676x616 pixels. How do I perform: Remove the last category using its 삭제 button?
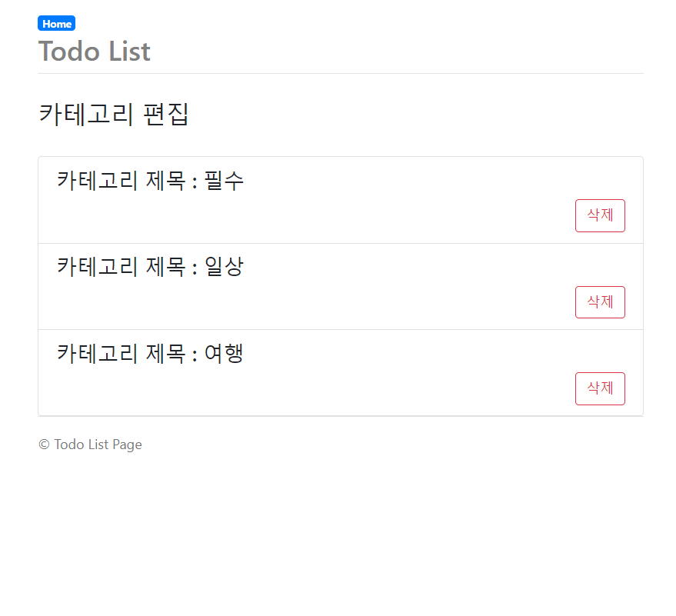coord(600,388)
